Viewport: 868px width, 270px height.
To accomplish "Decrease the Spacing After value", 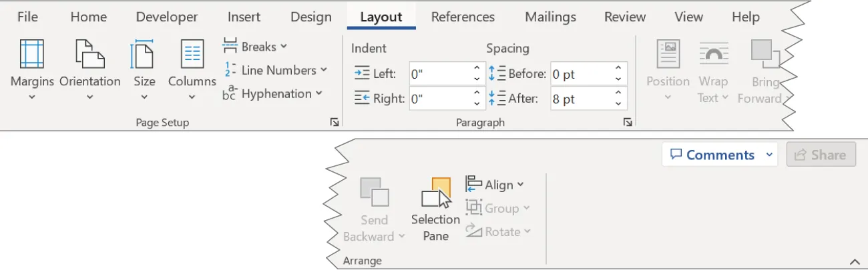I will tap(618, 104).
